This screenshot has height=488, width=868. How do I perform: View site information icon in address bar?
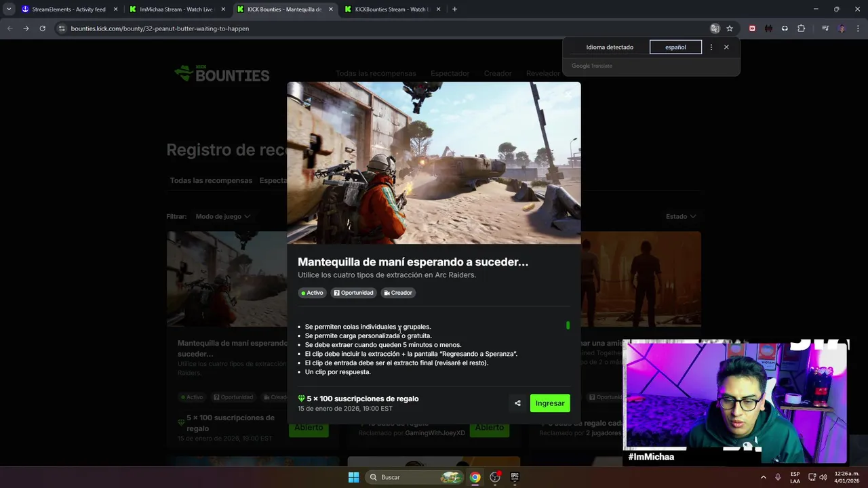click(x=62, y=28)
